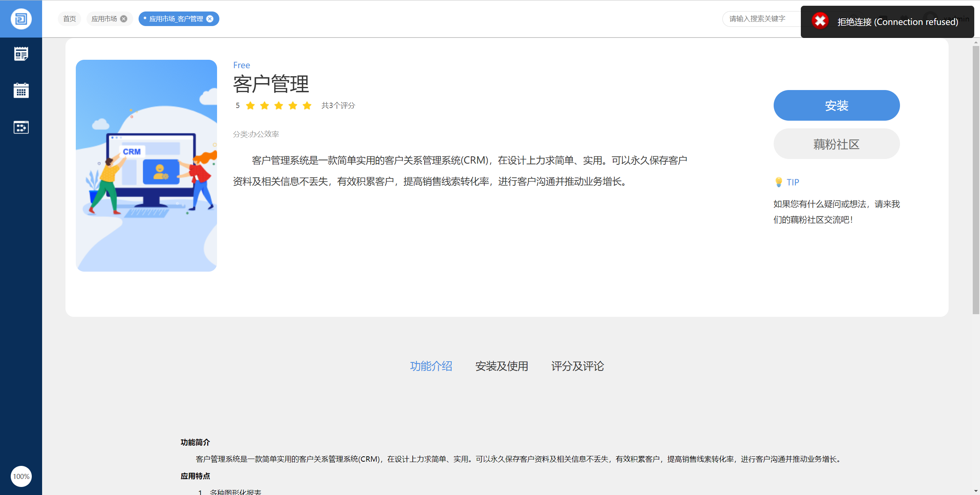Close the 应用市场_客户管理 tab via its X
The width and height of the screenshot is (980, 495).
(210, 19)
